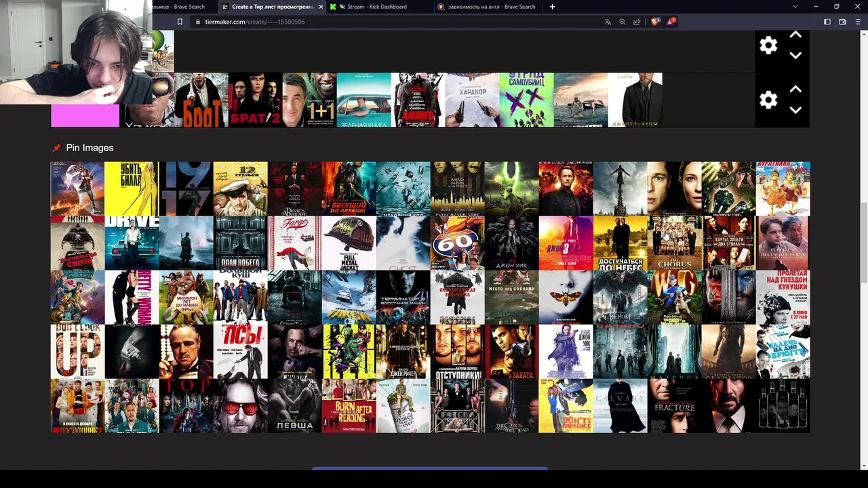
Task: Select the Ghost movie poster
Action: point(403,243)
